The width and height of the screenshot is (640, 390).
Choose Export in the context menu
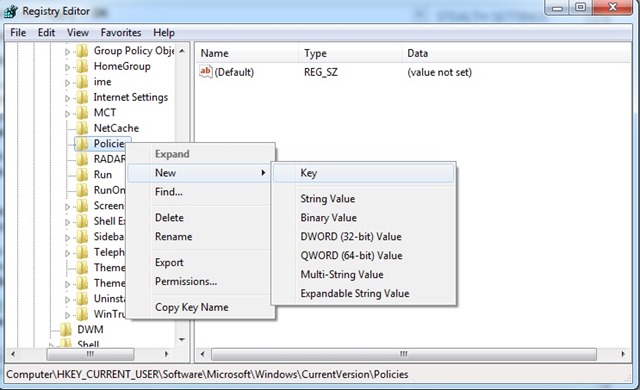(x=198, y=263)
